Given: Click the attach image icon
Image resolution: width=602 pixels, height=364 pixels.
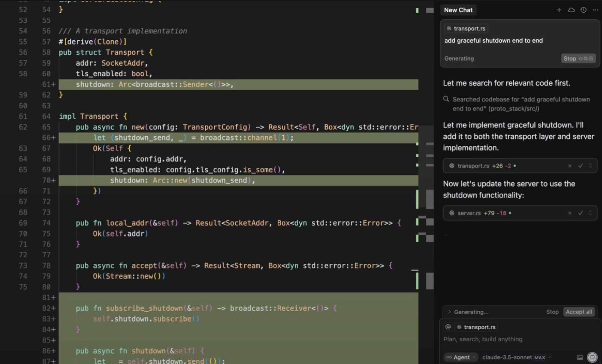Looking at the screenshot, I should 580,357.
